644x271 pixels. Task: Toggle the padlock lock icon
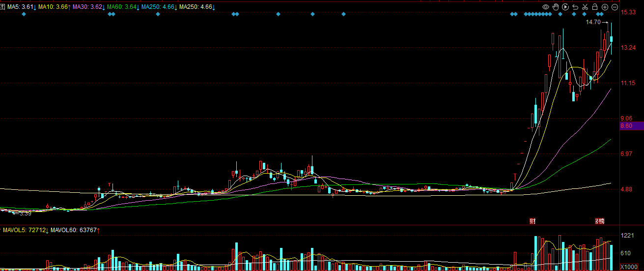tap(595, 7)
